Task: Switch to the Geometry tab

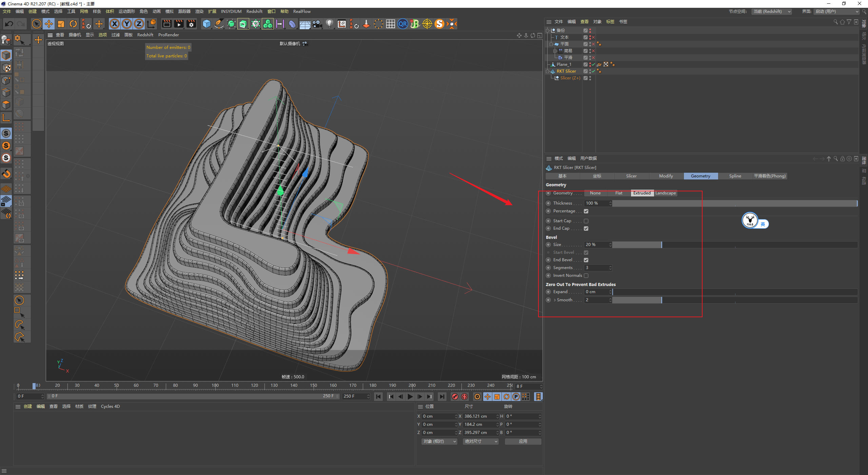Action: [x=700, y=176]
